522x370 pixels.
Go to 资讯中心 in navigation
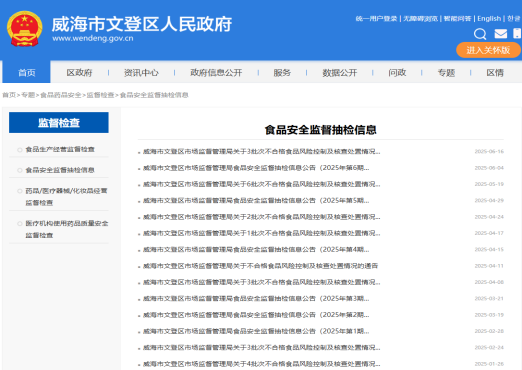tap(141, 72)
